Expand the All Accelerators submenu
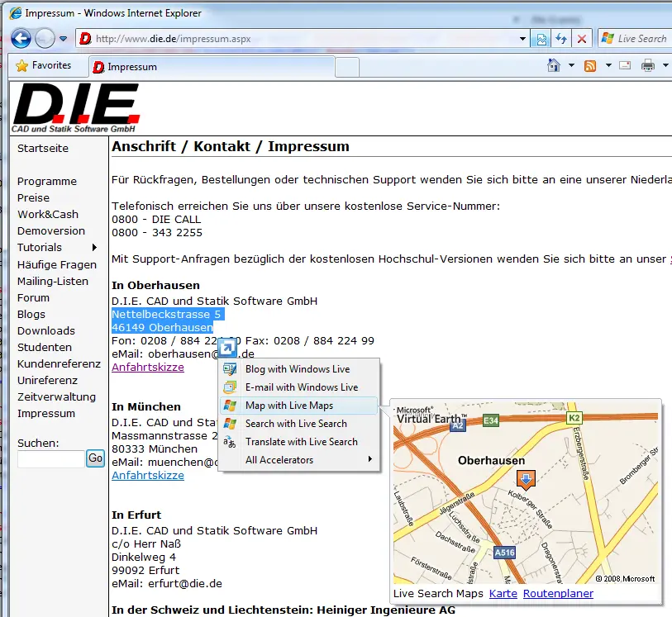Viewport: 672px width, 617px height. pos(299,460)
